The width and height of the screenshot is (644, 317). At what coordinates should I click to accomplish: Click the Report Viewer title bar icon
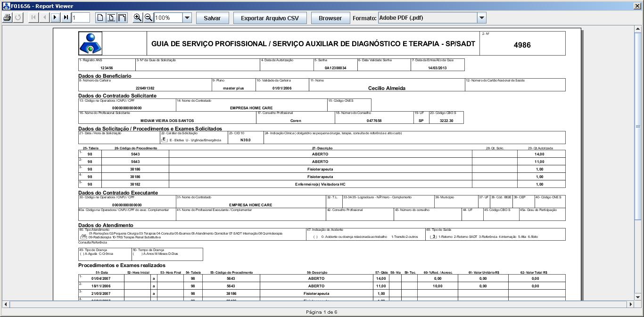[x=6, y=6]
